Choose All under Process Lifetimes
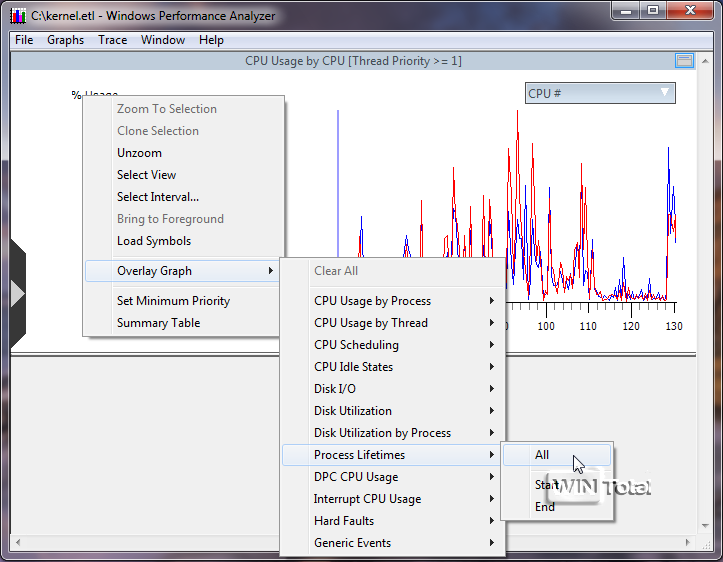Image resolution: width=723 pixels, height=562 pixels. (542, 455)
